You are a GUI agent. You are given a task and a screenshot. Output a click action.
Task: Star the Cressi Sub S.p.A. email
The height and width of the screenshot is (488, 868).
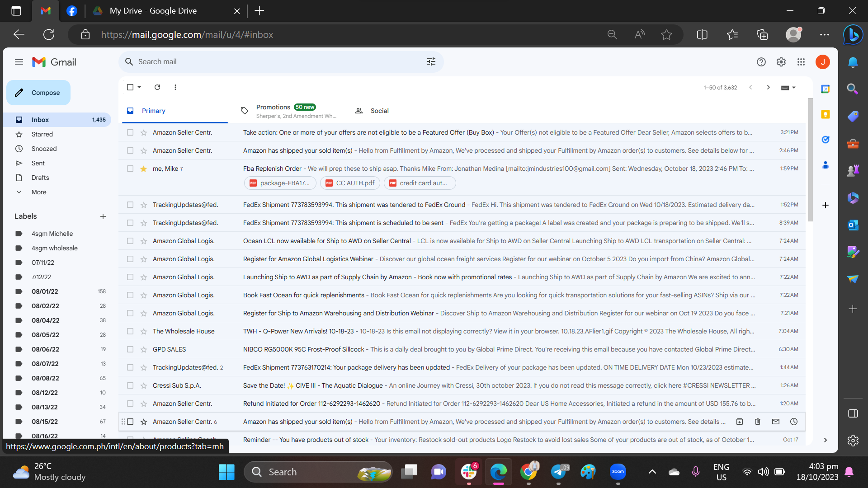pos(144,385)
